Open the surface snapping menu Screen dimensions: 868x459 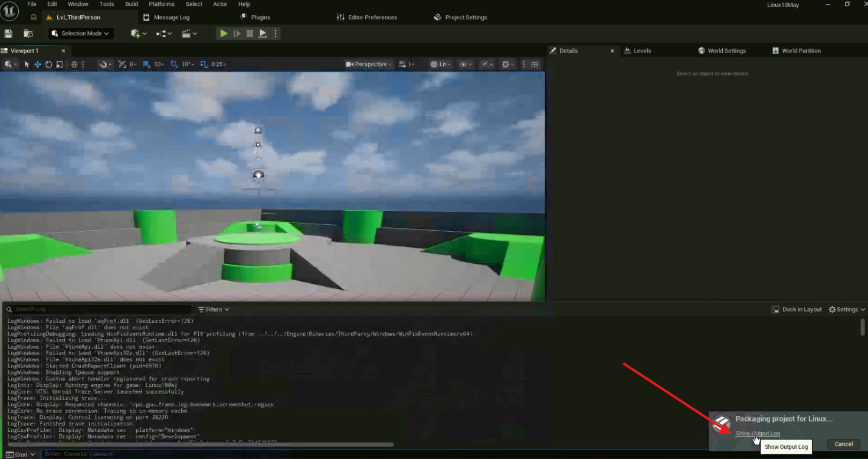(105, 64)
